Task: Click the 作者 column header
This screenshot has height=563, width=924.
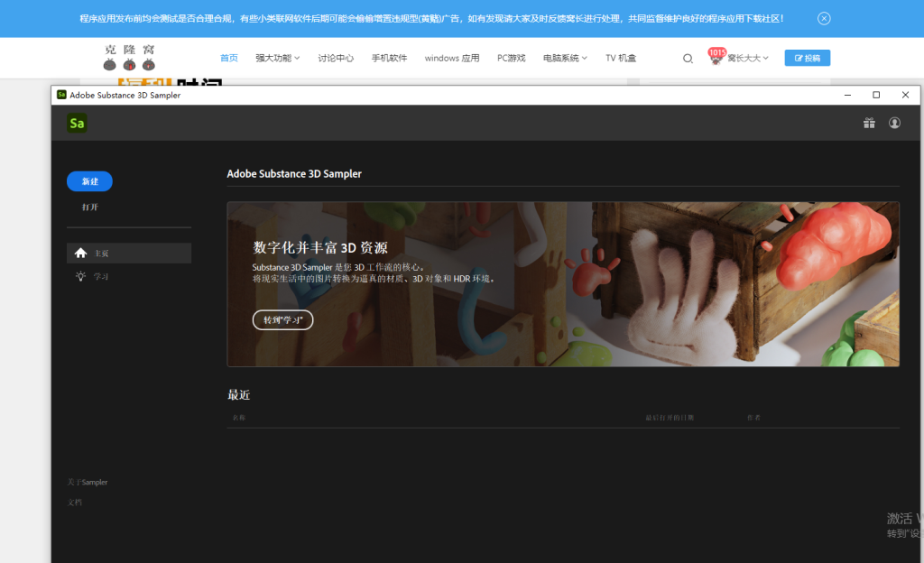Action: pyautogui.click(x=753, y=418)
